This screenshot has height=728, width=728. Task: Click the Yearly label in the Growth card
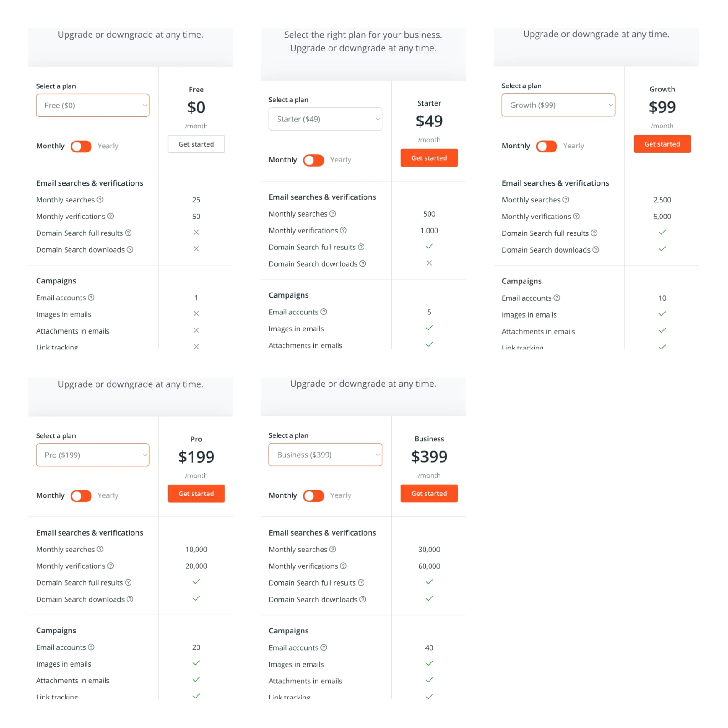point(573,146)
